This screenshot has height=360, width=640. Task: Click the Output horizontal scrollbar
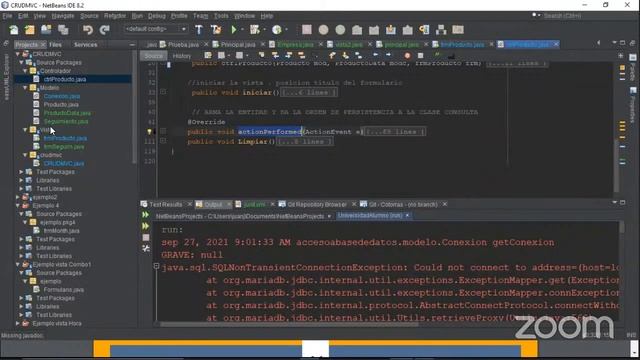[289, 324]
